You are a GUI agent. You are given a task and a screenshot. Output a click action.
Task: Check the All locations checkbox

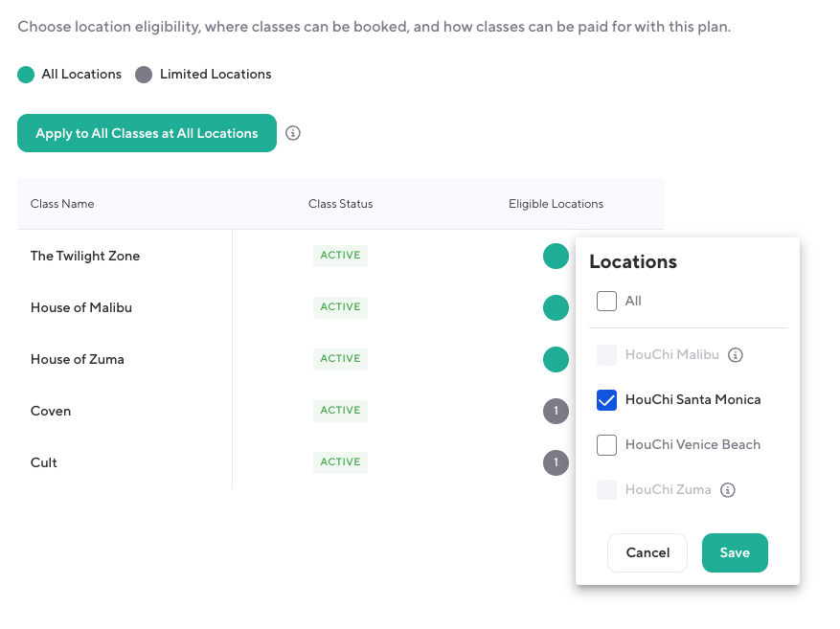606,302
